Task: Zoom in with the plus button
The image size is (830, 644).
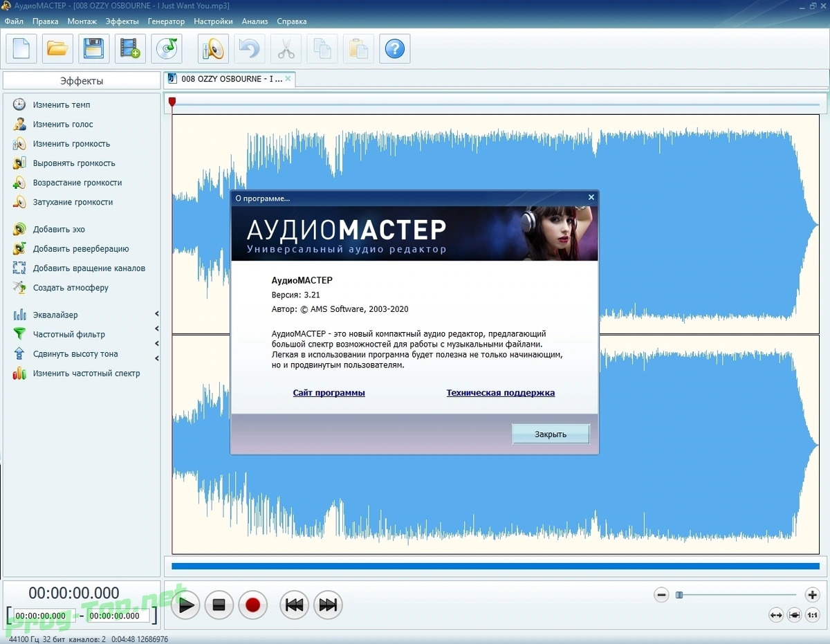Action: [812, 595]
